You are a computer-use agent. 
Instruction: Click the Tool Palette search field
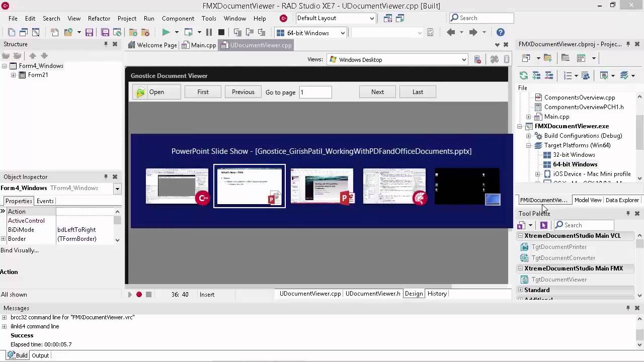(584, 225)
